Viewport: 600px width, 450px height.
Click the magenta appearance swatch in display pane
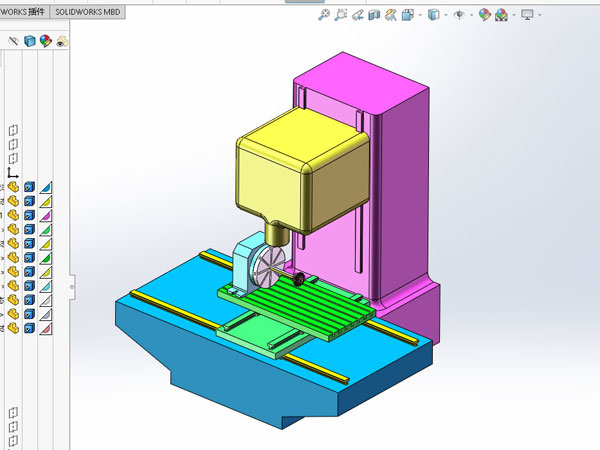[45, 214]
